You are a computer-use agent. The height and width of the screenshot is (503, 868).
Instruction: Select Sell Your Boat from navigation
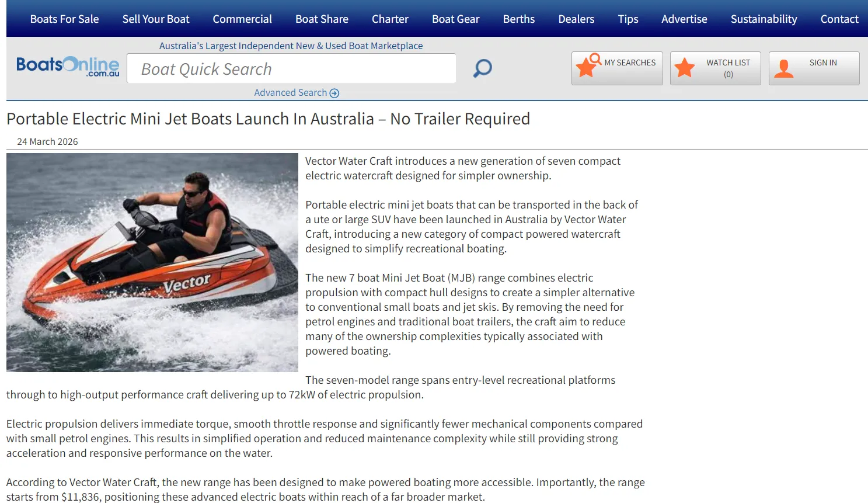[x=155, y=19]
